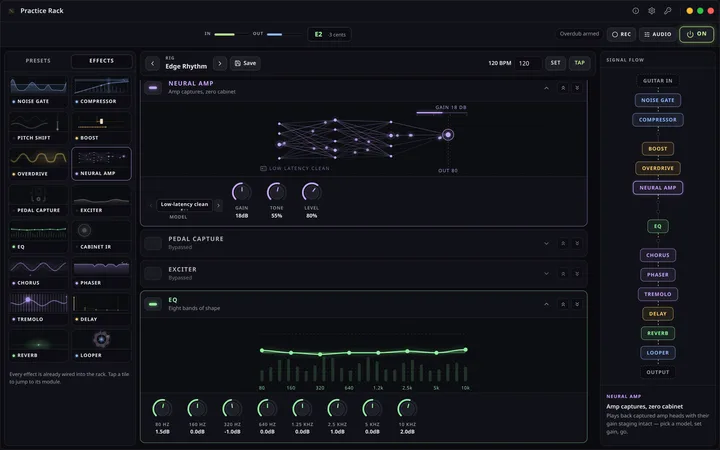Click the wrench tool icon
The image size is (720, 450).
[668, 11]
